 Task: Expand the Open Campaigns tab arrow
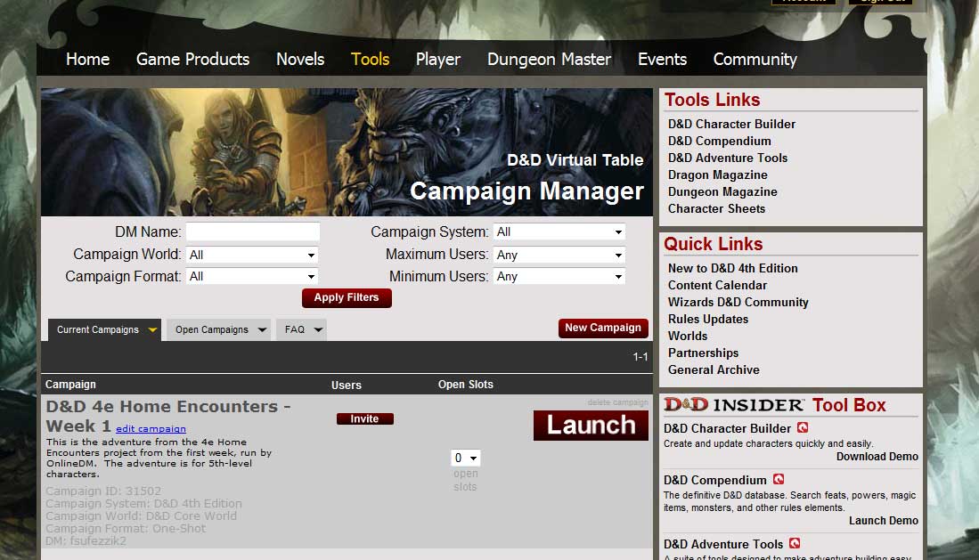click(x=262, y=329)
